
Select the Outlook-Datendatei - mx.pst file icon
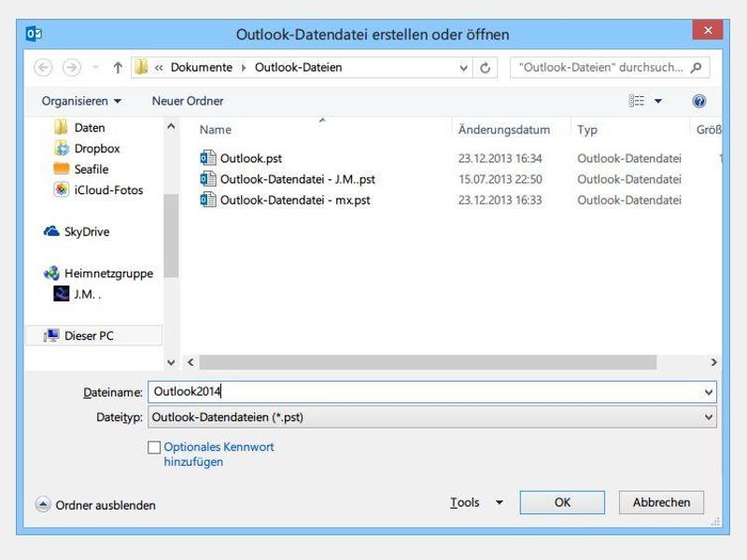tap(208, 200)
